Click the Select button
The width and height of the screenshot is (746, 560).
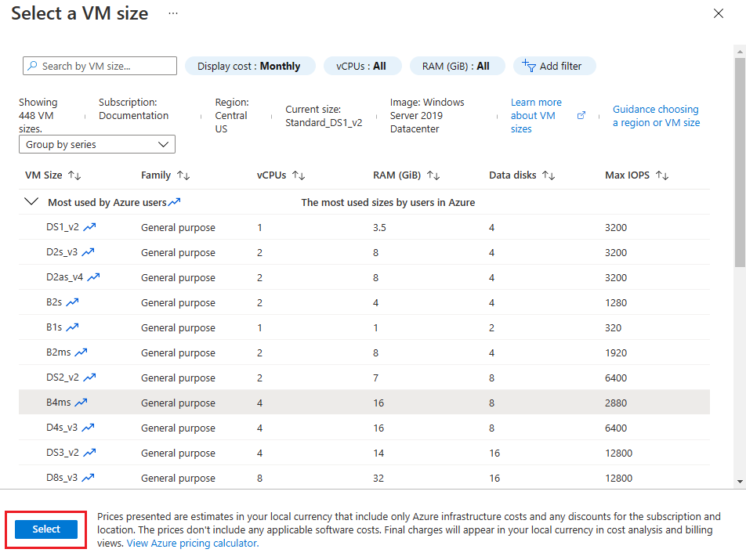pos(45,529)
